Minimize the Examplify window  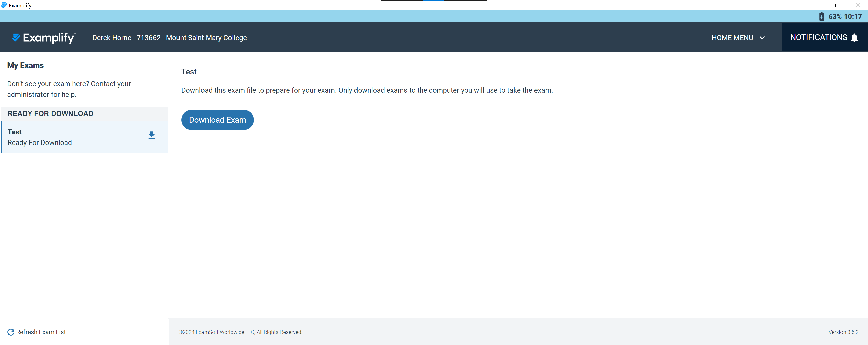click(816, 5)
